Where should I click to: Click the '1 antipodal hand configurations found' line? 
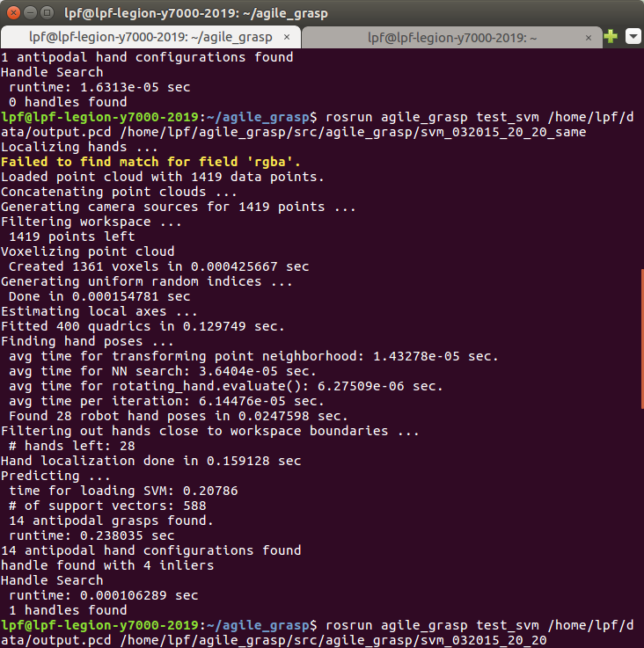tap(147, 57)
